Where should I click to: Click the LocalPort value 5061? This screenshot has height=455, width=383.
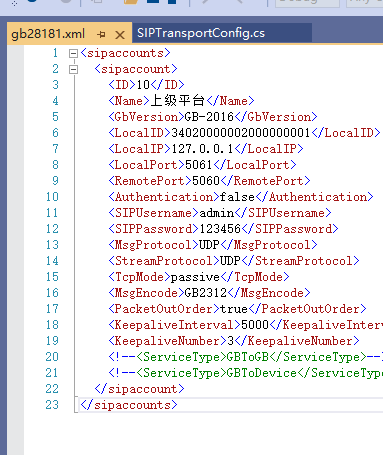tap(198, 165)
